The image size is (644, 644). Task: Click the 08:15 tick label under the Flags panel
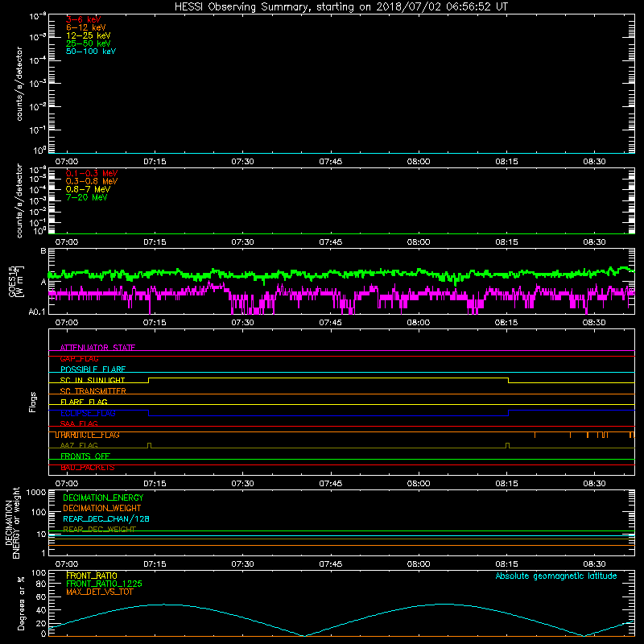click(506, 484)
